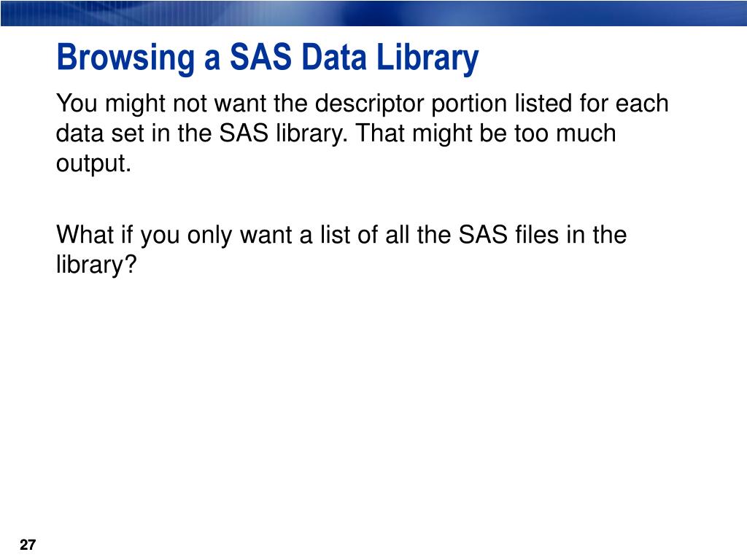Click the word 'files' in the question

click(536, 234)
